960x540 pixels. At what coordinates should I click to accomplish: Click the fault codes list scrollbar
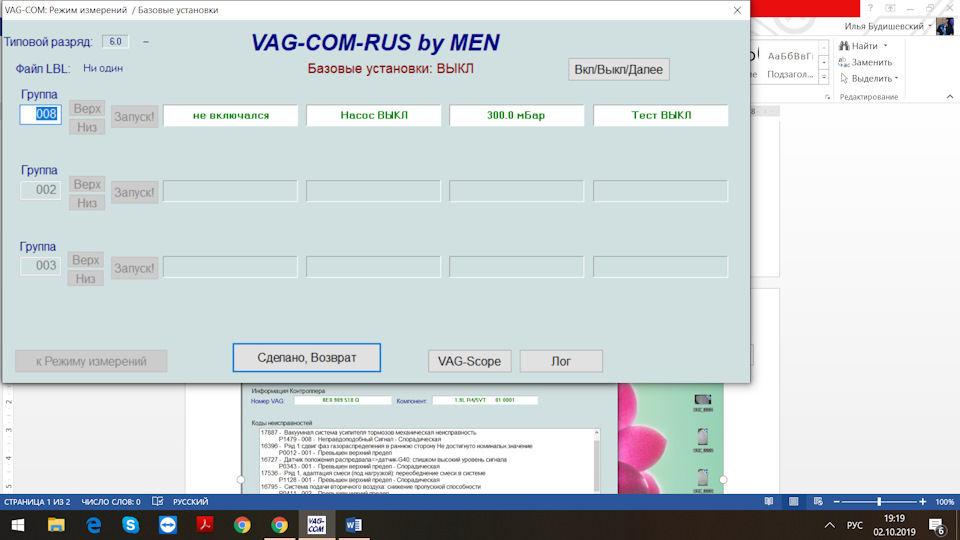[x=596, y=461]
